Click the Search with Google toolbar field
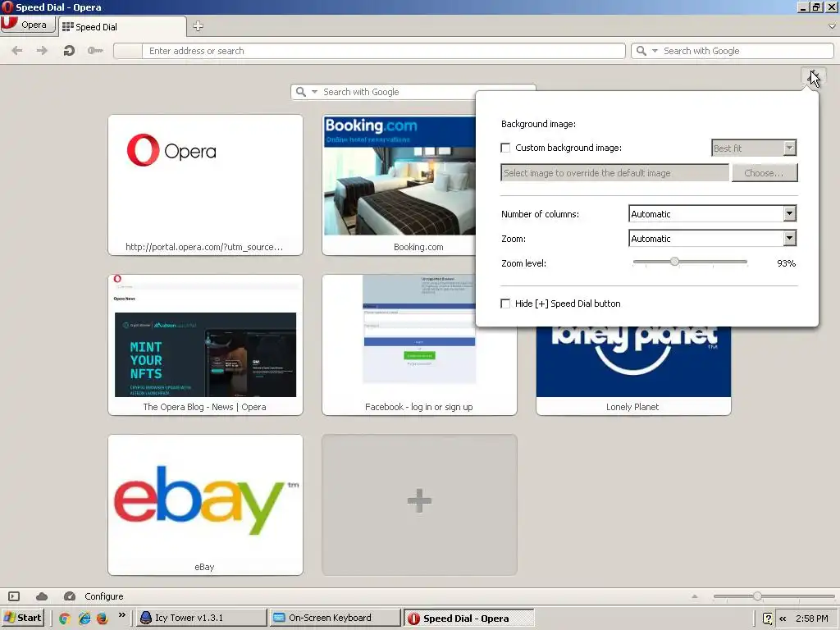This screenshot has width=840, height=630. tap(746, 51)
